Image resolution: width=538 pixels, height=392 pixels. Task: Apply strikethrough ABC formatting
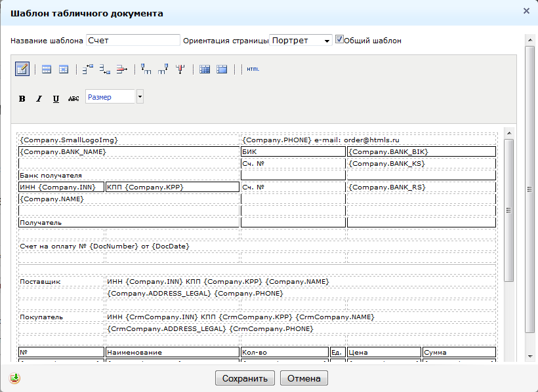(x=73, y=98)
